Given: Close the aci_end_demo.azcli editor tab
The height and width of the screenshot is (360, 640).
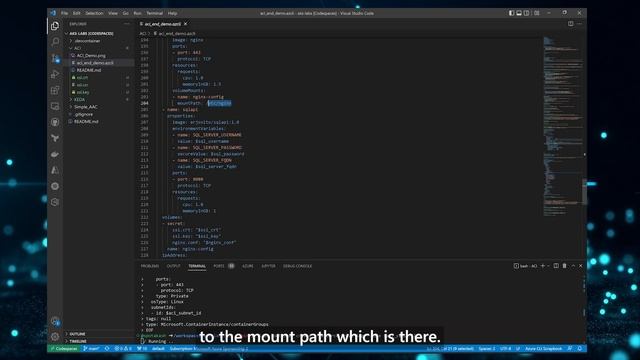Looking at the screenshot, I should tap(186, 24).
